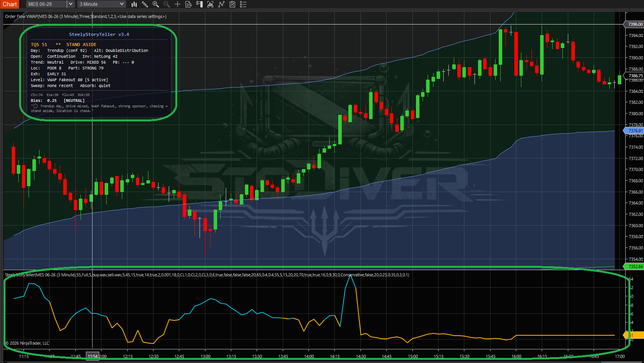Click the zoom in magnifier icon
This screenshot has width=644, height=363.
(x=156, y=4)
